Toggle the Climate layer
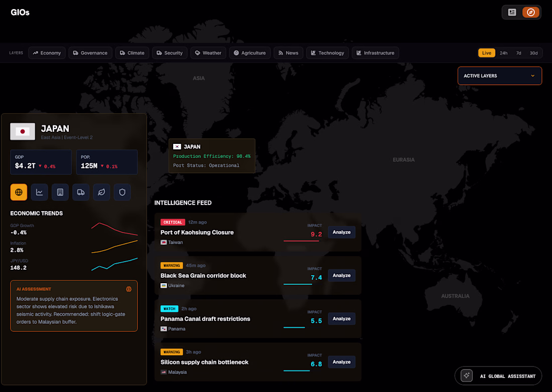This screenshot has height=392, width=552. [x=132, y=53]
